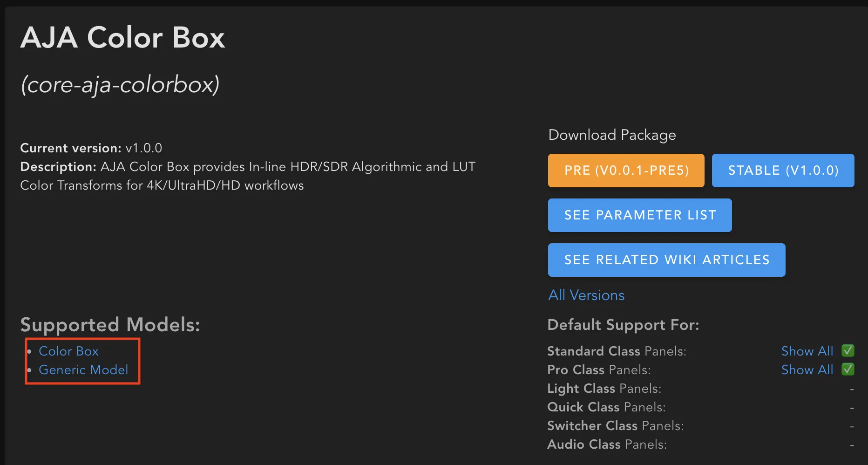Click the Supported Models heading

tap(110, 325)
